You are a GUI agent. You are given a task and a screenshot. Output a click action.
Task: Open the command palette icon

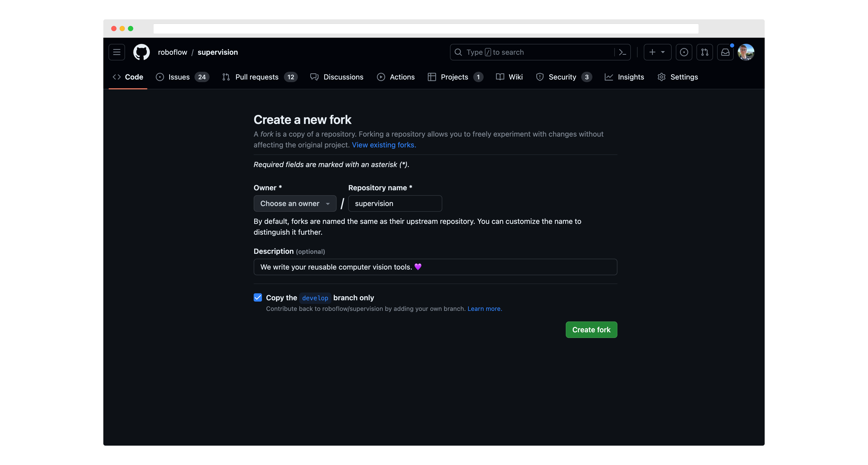pos(622,52)
